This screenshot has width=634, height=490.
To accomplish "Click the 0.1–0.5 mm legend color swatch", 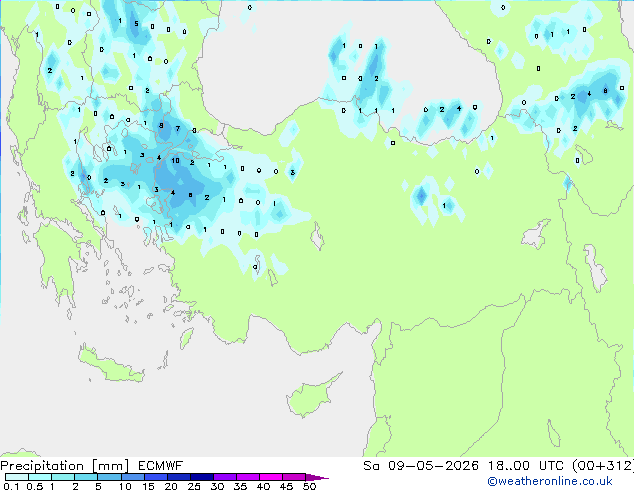I will 17,477.
